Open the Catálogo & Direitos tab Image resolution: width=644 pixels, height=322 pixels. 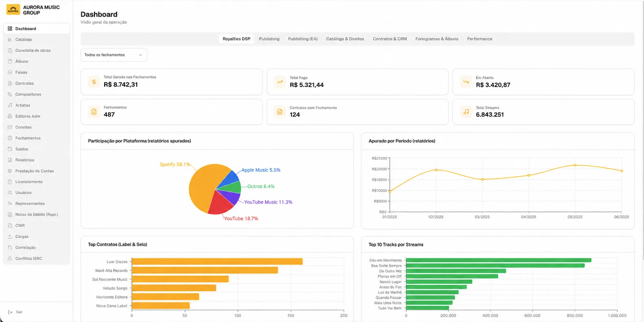pyautogui.click(x=345, y=39)
